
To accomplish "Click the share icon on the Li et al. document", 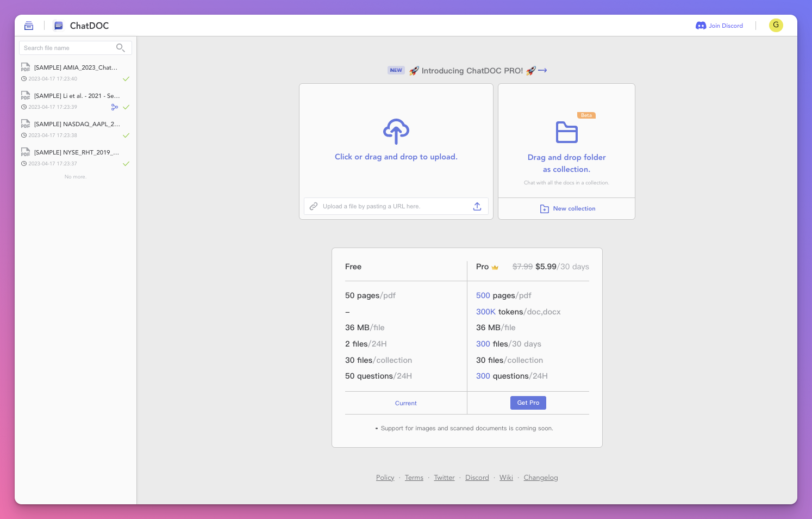I will (x=115, y=107).
